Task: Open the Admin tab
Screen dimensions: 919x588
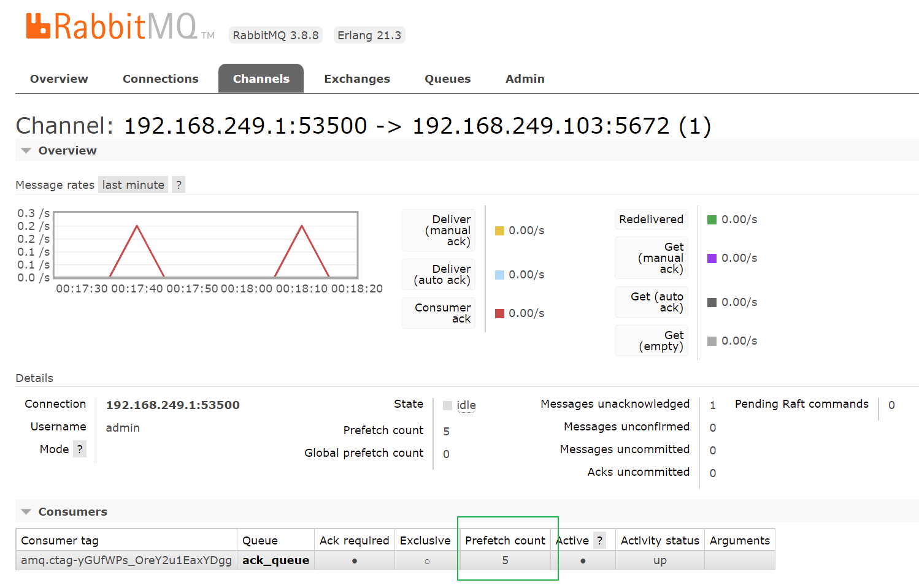Action: pyautogui.click(x=525, y=78)
